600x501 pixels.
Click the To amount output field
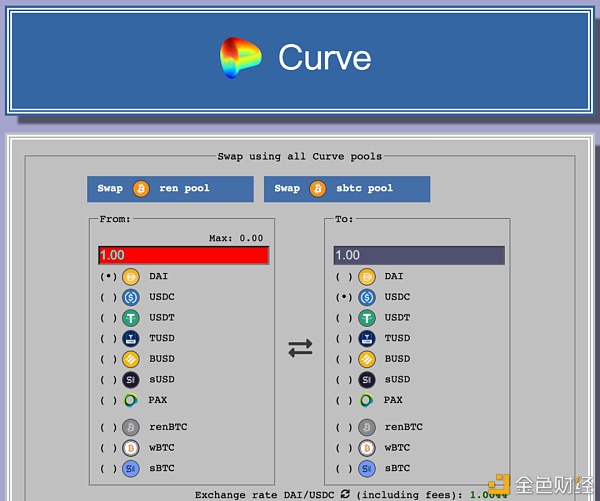419,256
